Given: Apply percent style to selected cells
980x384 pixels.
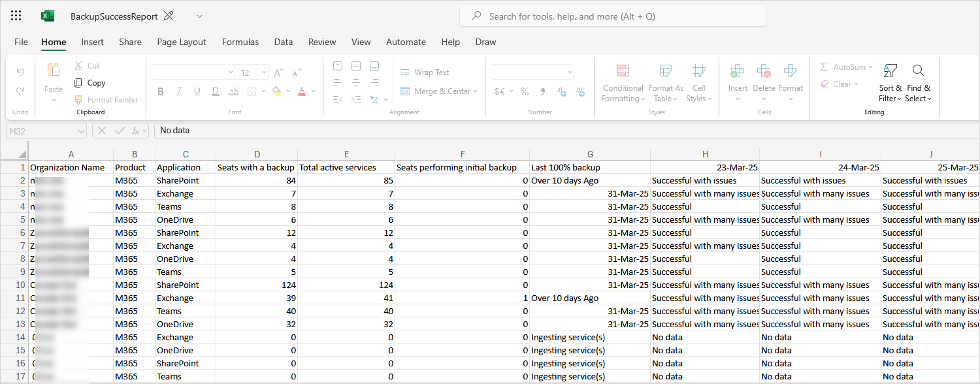Looking at the screenshot, I should click(x=524, y=91).
